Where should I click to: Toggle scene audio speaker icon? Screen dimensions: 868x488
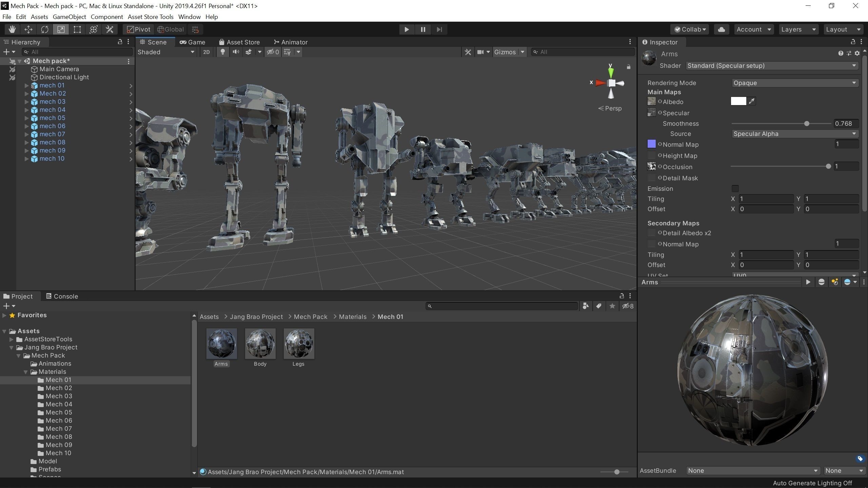pos(236,52)
